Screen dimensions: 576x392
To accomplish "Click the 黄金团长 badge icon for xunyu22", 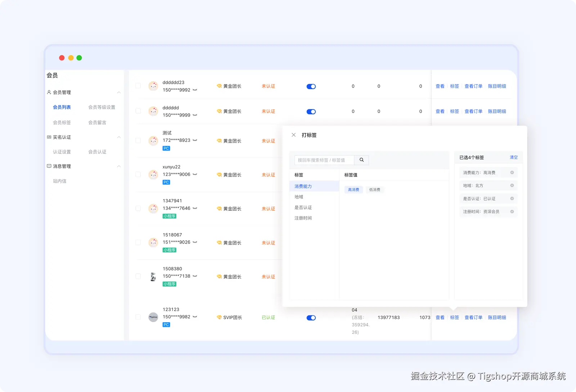I will click(219, 175).
